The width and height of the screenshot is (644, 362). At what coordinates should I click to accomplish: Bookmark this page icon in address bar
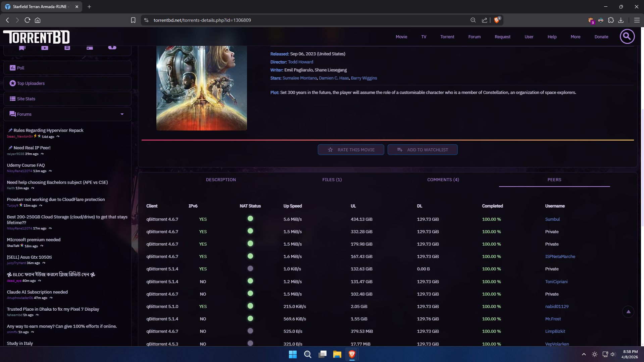133,20
